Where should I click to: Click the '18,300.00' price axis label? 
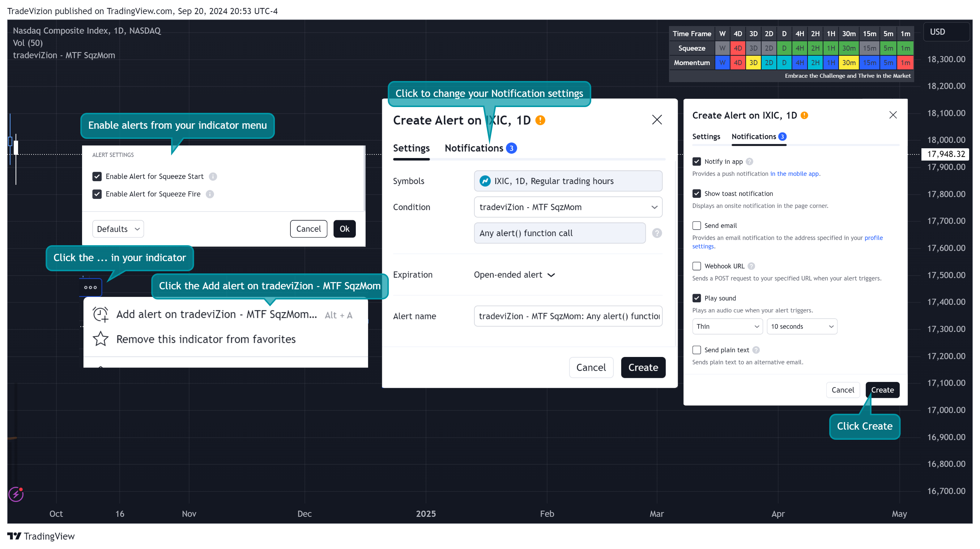tap(946, 59)
